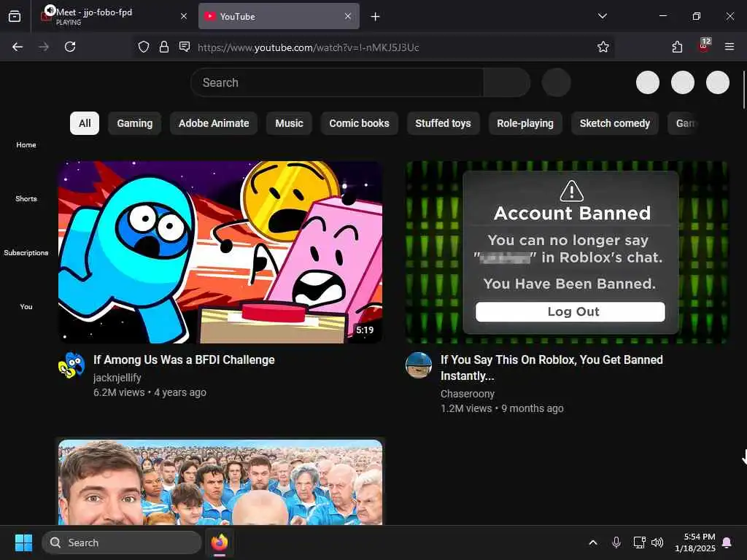Click title 'If Among Us Was a BFDI Challenge'
747x560 pixels.
(184, 360)
